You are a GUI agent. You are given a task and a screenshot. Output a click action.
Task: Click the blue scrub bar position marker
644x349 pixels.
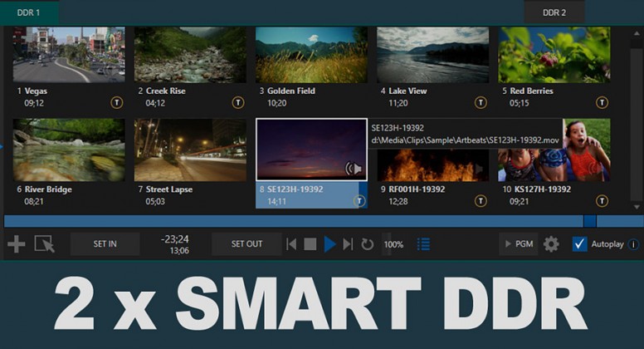tap(590, 221)
